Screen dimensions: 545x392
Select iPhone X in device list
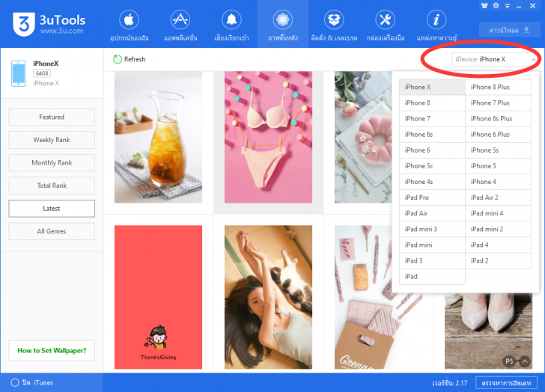[432, 87]
